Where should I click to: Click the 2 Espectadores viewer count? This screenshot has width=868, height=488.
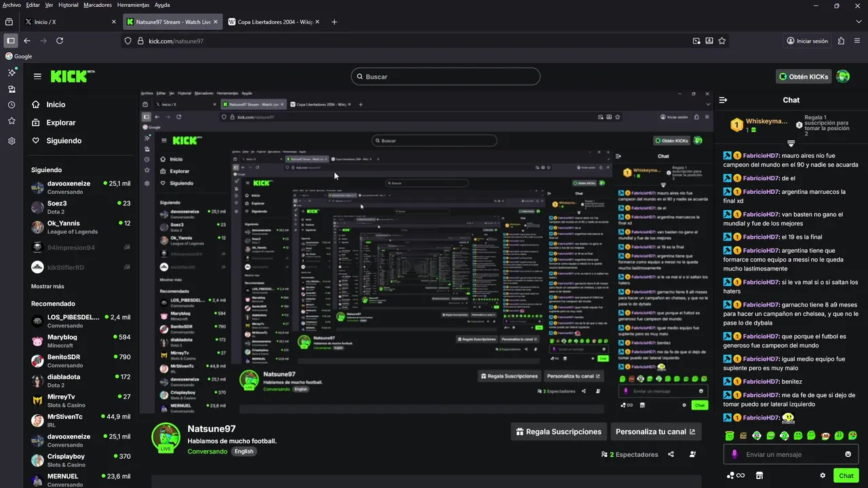pyautogui.click(x=630, y=454)
